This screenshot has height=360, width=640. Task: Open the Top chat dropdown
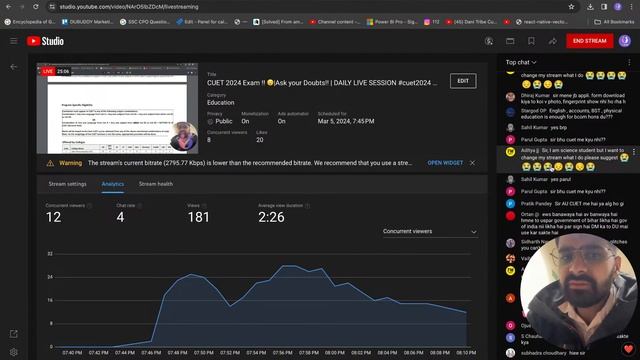(521, 62)
